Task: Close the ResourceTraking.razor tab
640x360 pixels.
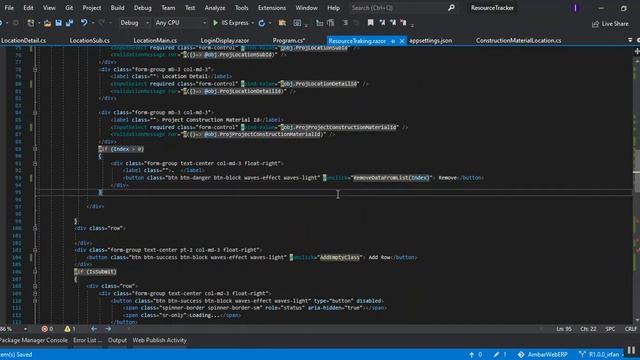Action: [x=402, y=41]
